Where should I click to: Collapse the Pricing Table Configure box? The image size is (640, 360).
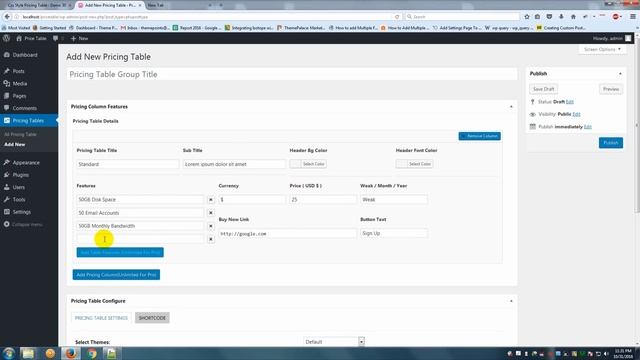coord(511,301)
